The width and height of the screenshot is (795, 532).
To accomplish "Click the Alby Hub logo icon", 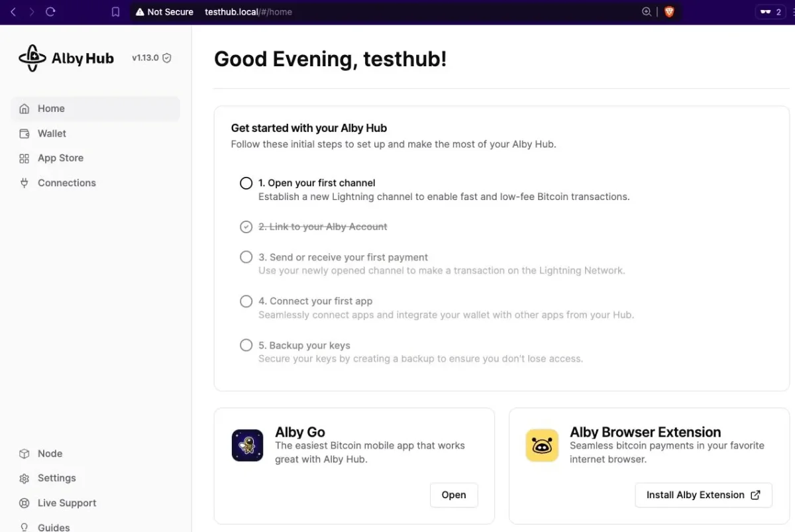I will [x=32, y=58].
